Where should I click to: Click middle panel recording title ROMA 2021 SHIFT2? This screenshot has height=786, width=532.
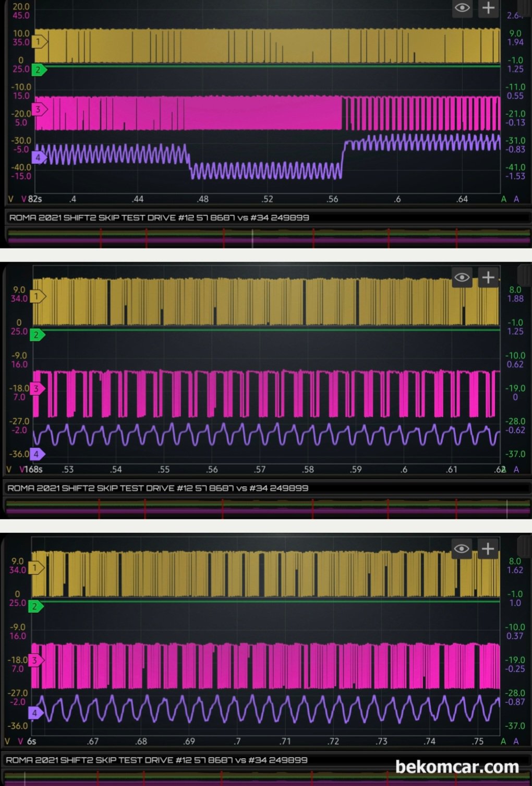click(x=158, y=488)
